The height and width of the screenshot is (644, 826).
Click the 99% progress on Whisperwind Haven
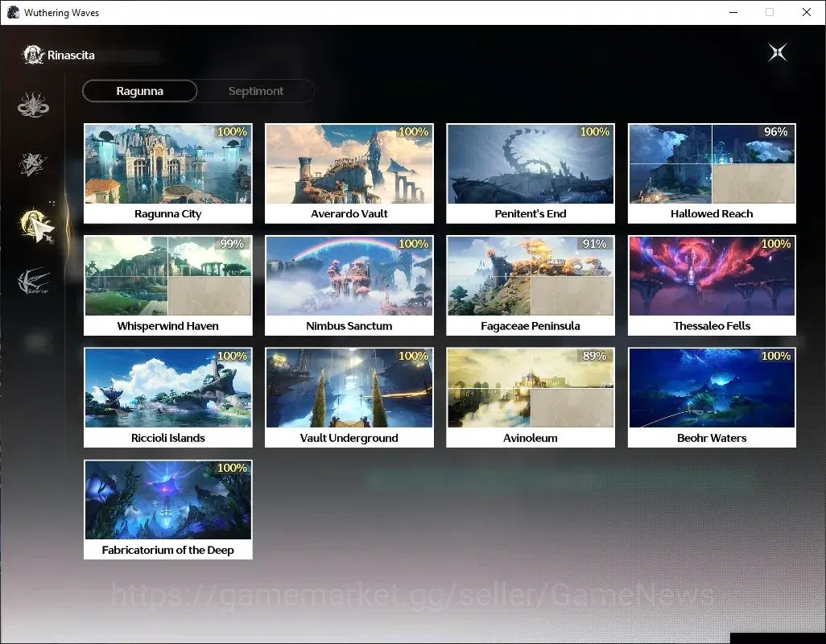coord(233,244)
